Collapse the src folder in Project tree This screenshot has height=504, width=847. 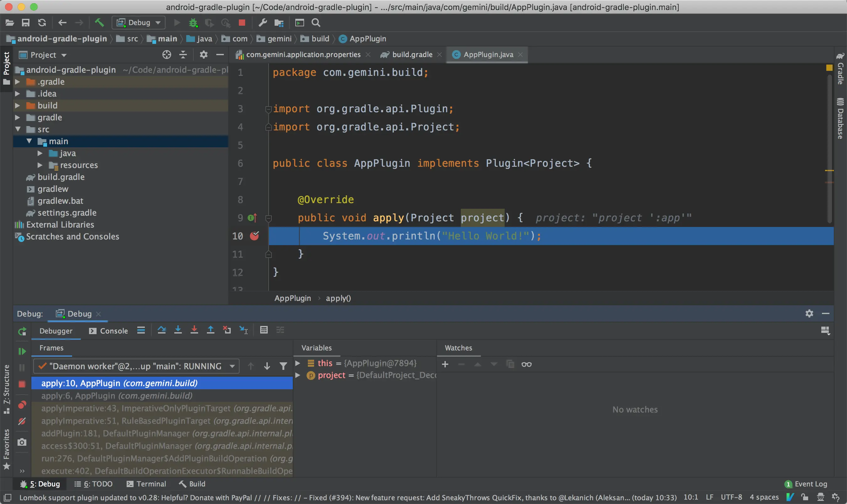[18, 129]
